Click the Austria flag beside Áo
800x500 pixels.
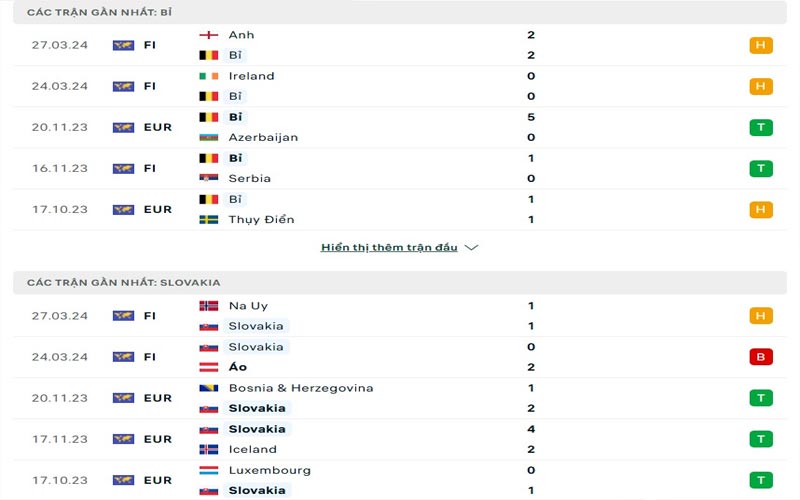pyautogui.click(x=208, y=367)
